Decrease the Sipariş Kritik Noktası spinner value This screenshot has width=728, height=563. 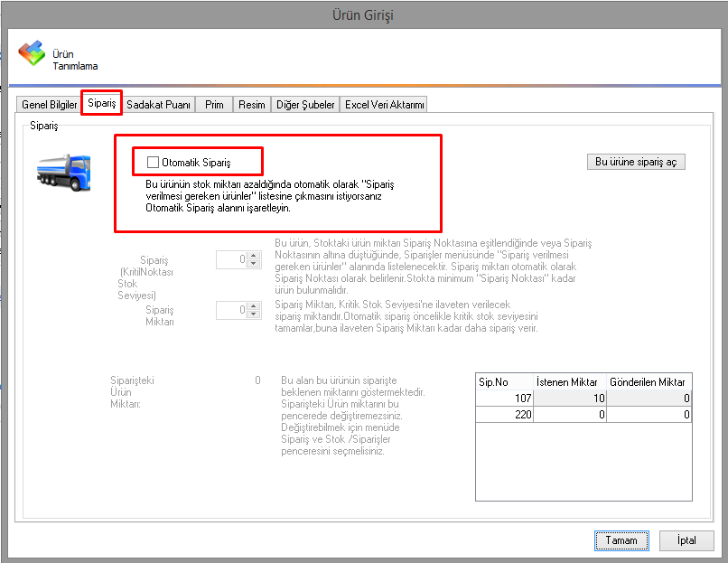tap(254, 264)
